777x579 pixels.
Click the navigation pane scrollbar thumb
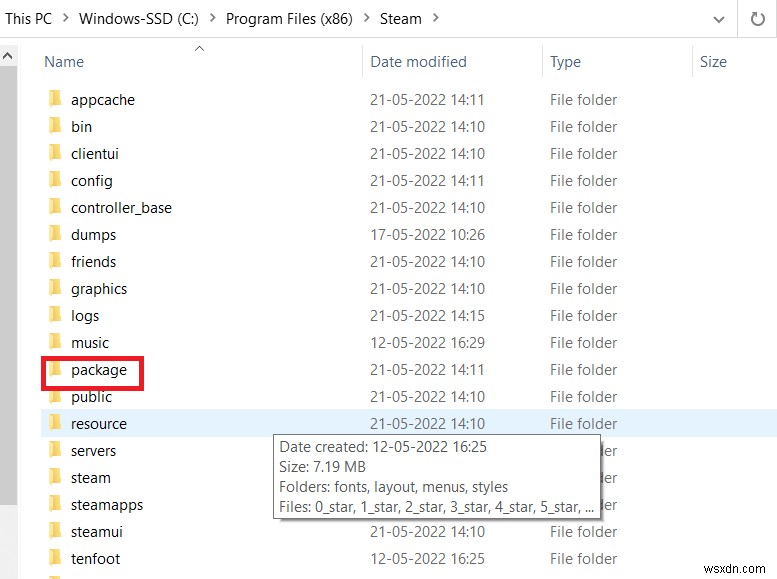pyautogui.click(x=7, y=285)
